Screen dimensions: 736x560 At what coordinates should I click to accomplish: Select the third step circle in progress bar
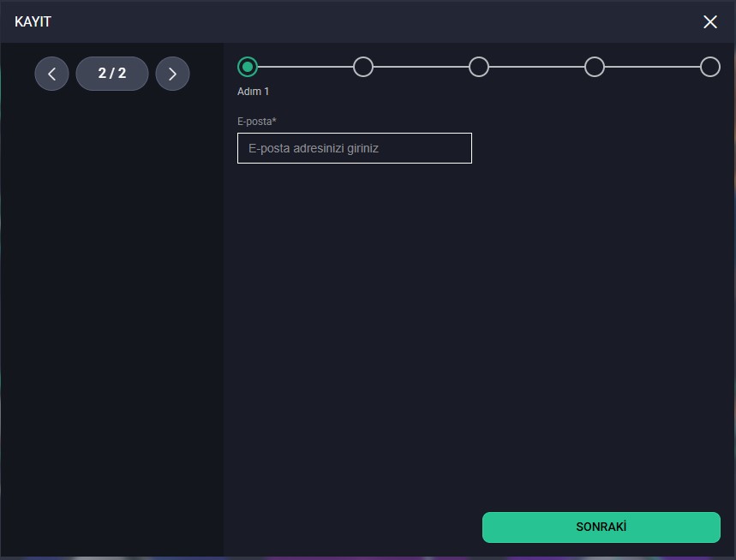(x=479, y=67)
